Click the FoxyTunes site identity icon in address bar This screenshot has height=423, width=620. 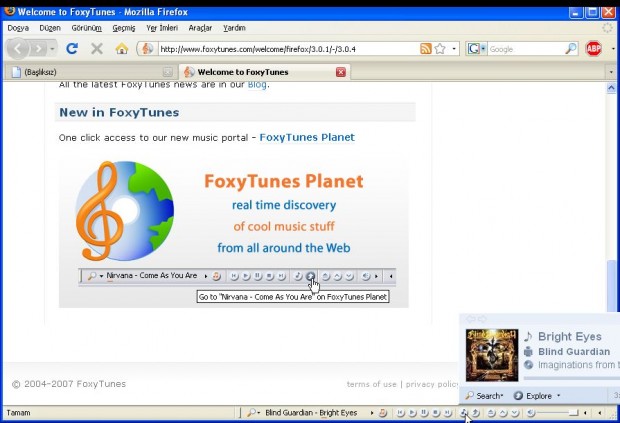(147, 49)
